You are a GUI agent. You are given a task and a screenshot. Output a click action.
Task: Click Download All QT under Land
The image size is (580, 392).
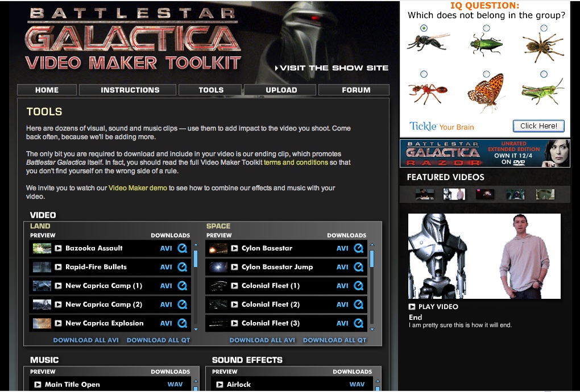tap(158, 340)
